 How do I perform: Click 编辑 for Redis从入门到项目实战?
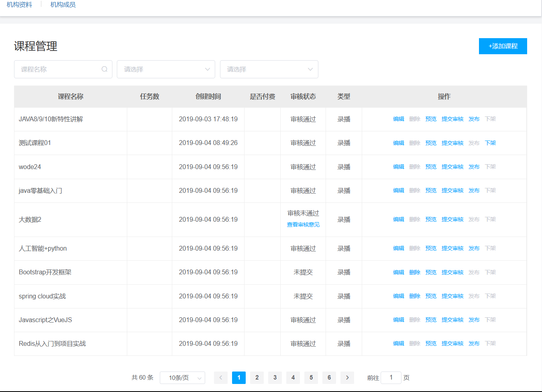pyautogui.click(x=399, y=343)
